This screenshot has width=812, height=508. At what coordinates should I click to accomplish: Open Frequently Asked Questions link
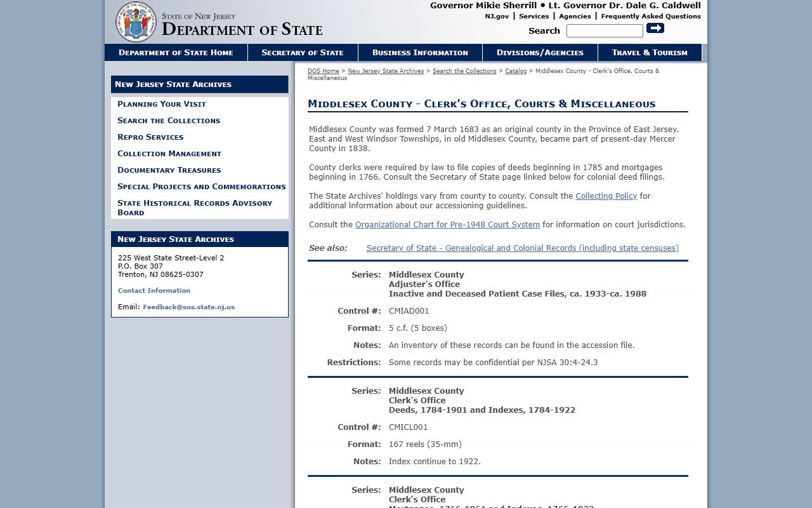click(x=651, y=17)
